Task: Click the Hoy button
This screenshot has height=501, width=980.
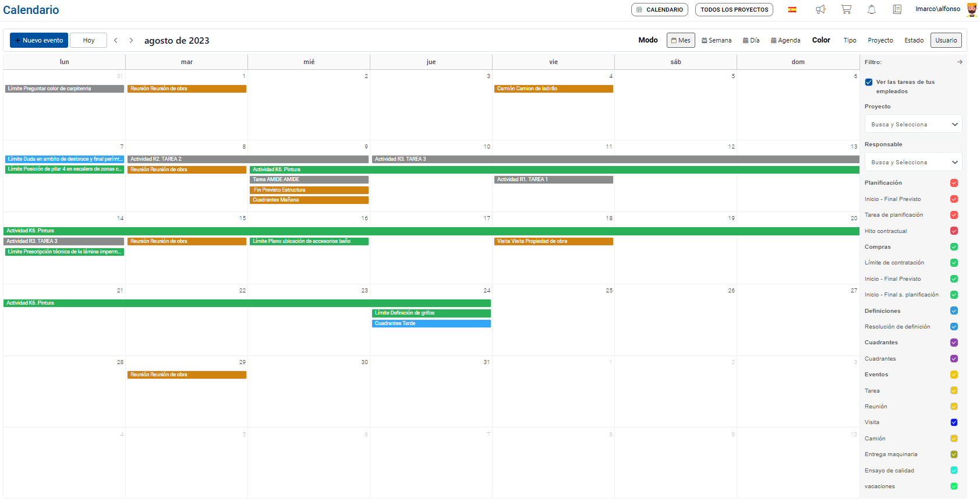Action: pyautogui.click(x=89, y=40)
